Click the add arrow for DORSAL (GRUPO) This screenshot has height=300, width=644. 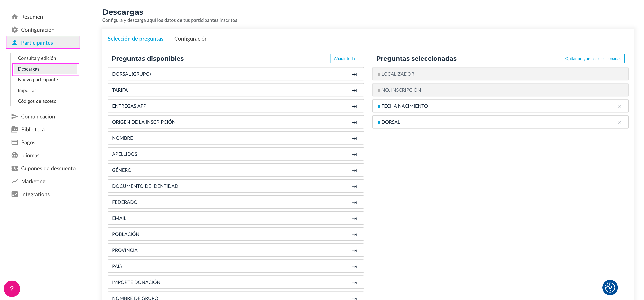[x=354, y=74]
